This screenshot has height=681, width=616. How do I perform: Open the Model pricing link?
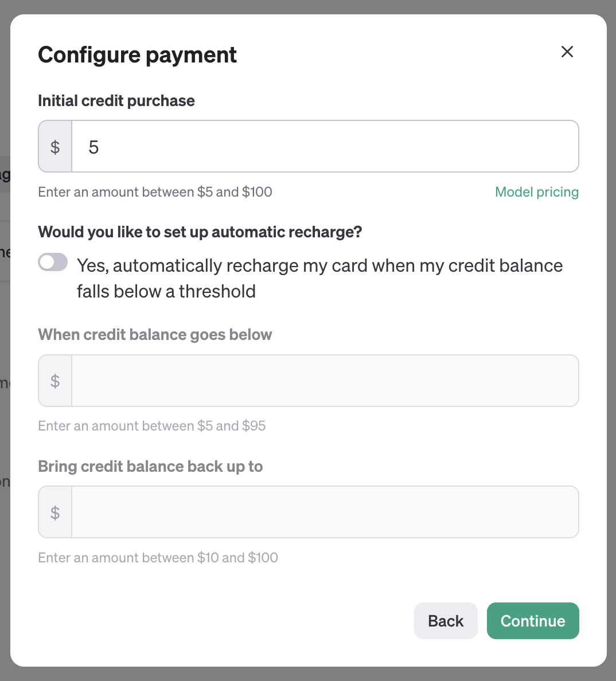[x=536, y=192]
